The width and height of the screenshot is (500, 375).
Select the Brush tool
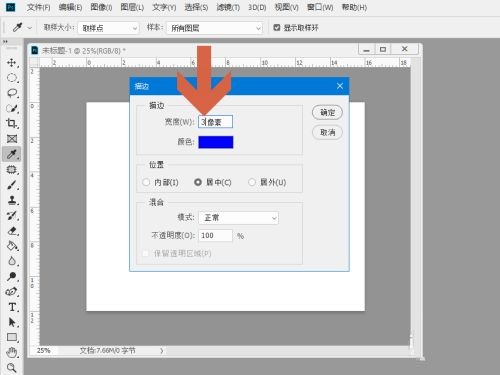(12, 185)
